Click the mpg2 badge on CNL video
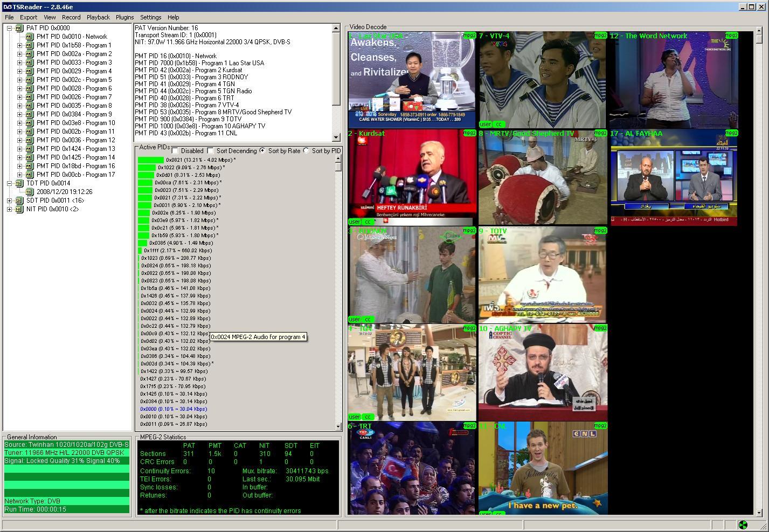Image resolution: width=769 pixels, height=532 pixels. pyautogui.click(x=600, y=426)
